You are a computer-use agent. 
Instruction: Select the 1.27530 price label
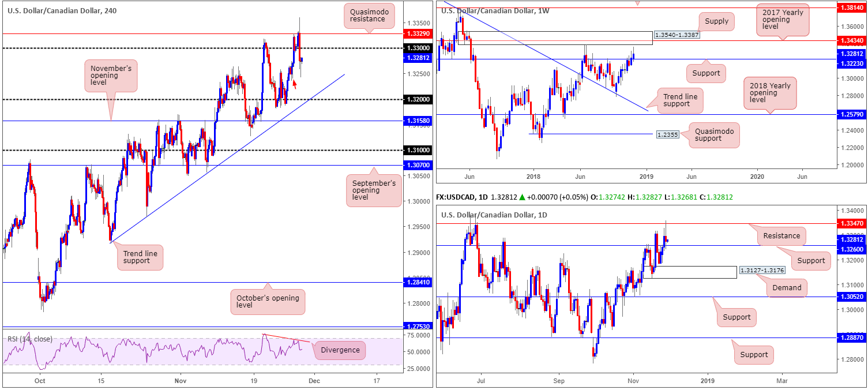point(418,327)
